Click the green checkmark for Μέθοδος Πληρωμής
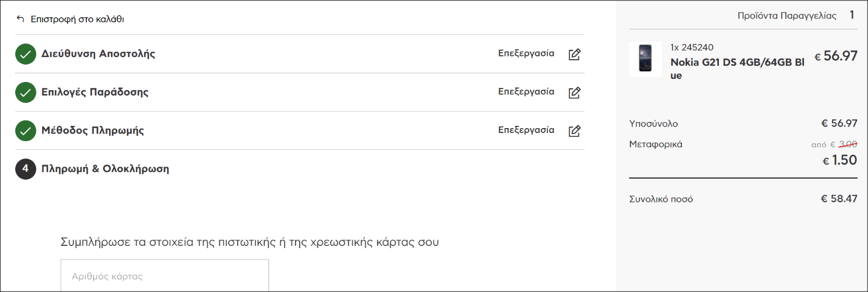Viewport: 868px width, 292px height. (25, 131)
